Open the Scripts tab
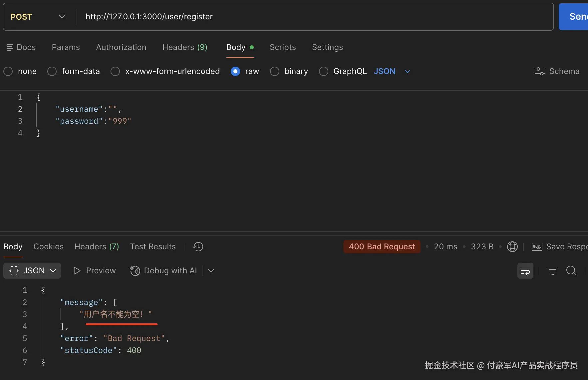Screen dimensions: 588x380 [283, 47]
